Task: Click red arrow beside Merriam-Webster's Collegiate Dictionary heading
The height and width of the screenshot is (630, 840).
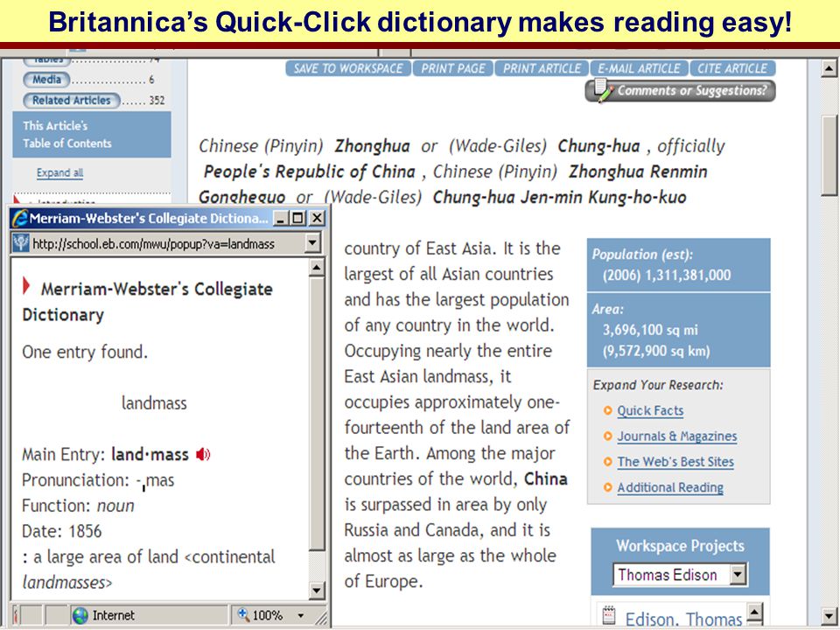Action: 25,286
